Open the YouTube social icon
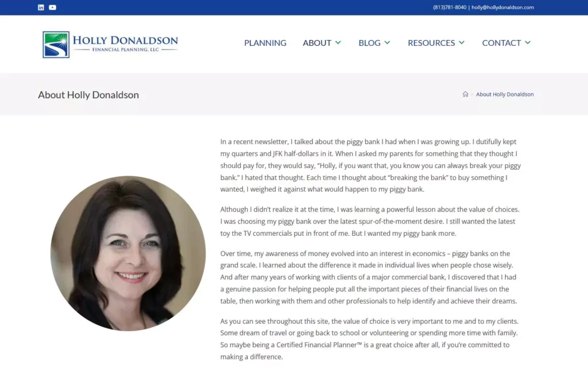588x377 pixels. pyautogui.click(x=52, y=7)
